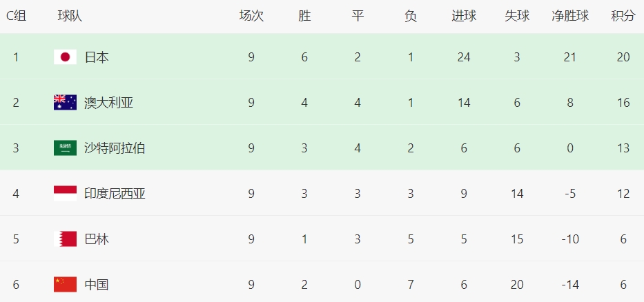Select the 中国 team name

click(x=97, y=284)
